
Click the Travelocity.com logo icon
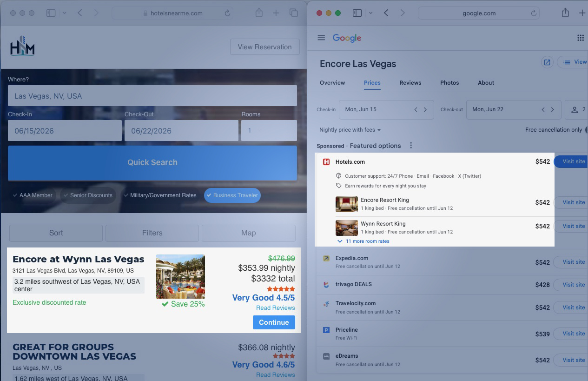tap(326, 303)
